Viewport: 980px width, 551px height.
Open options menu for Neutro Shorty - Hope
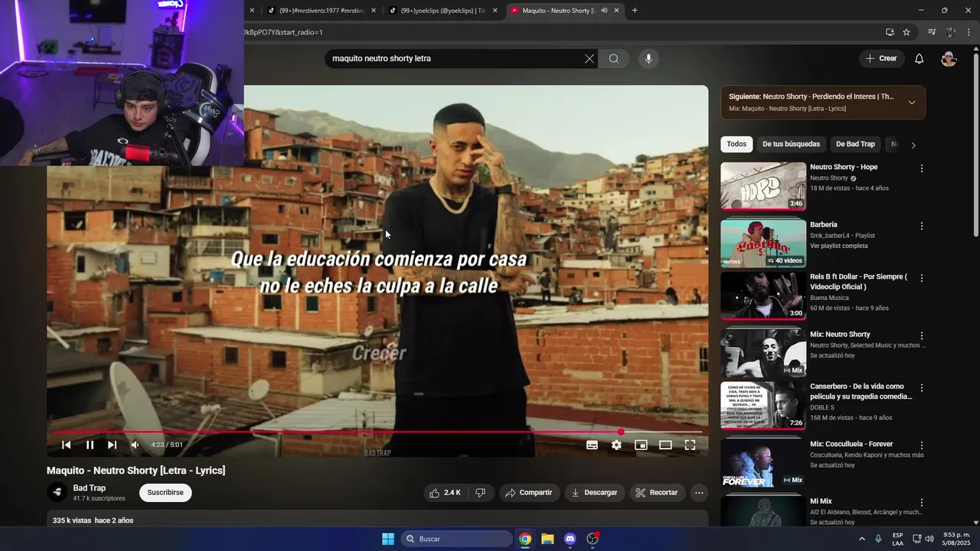pos(922,168)
